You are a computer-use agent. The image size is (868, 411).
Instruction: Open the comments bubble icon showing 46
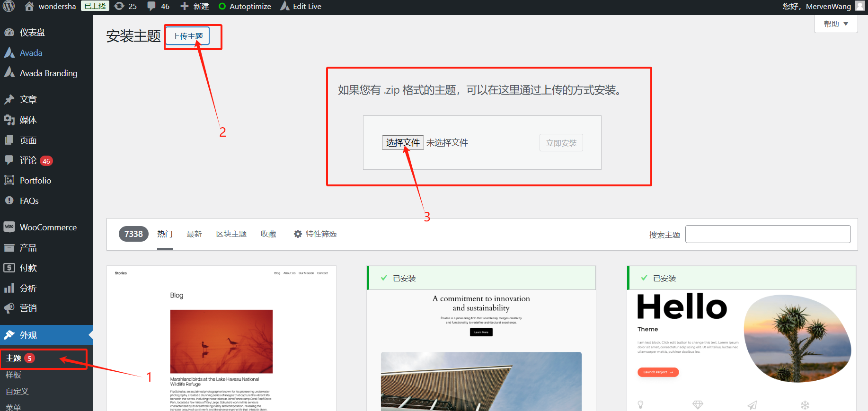pos(151,6)
